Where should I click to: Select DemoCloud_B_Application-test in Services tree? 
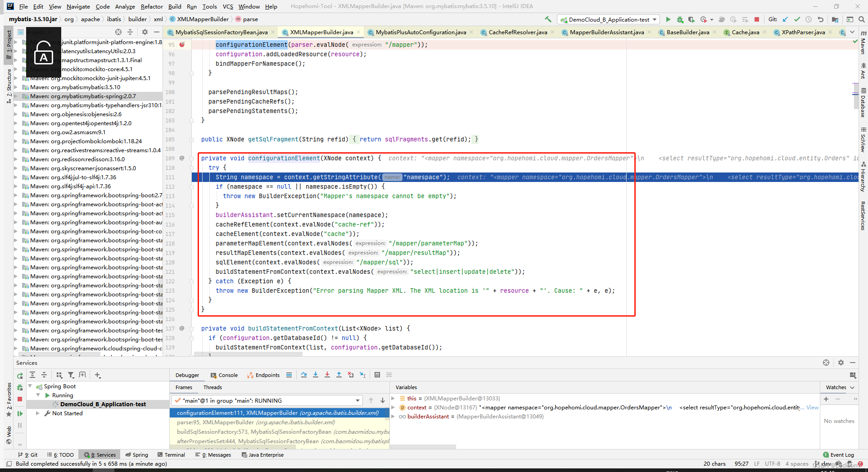tap(103, 404)
